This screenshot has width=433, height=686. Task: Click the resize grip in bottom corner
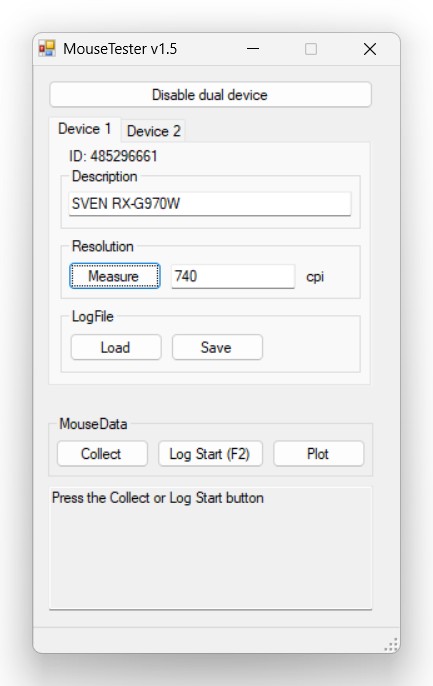pyautogui.click(x=391, y=644)
